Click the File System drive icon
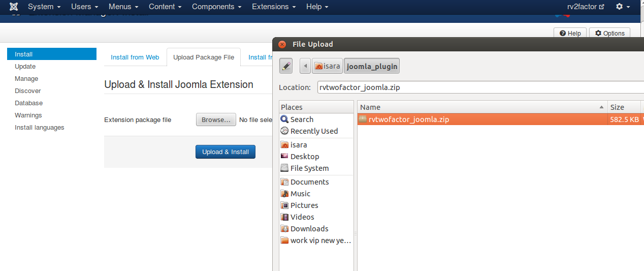 [284, 168]
